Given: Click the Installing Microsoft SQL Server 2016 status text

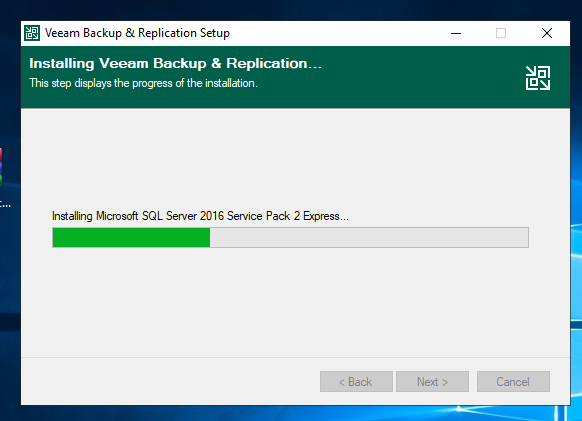Looking at the screenshot, I should pos(200,216).
